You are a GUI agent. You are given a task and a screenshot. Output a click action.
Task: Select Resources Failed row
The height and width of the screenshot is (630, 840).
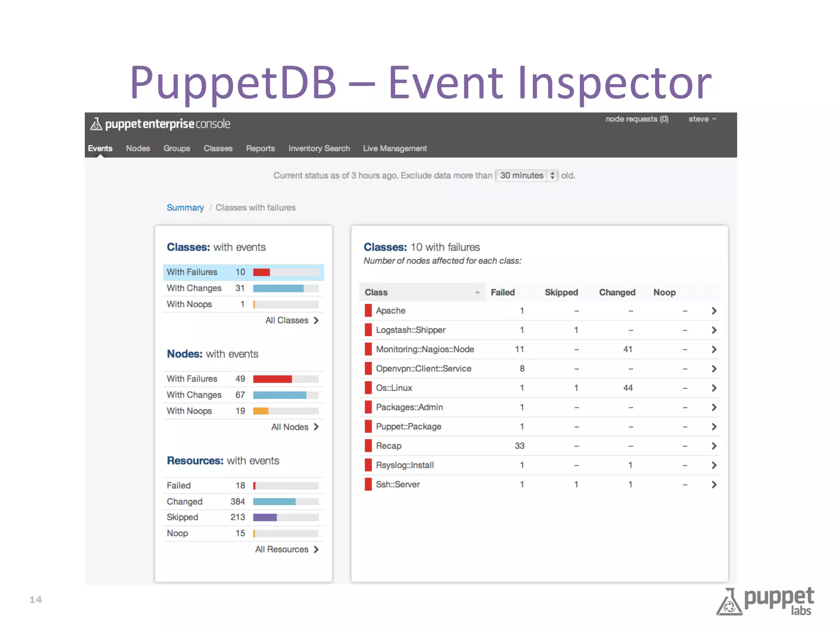coord(243,486)
